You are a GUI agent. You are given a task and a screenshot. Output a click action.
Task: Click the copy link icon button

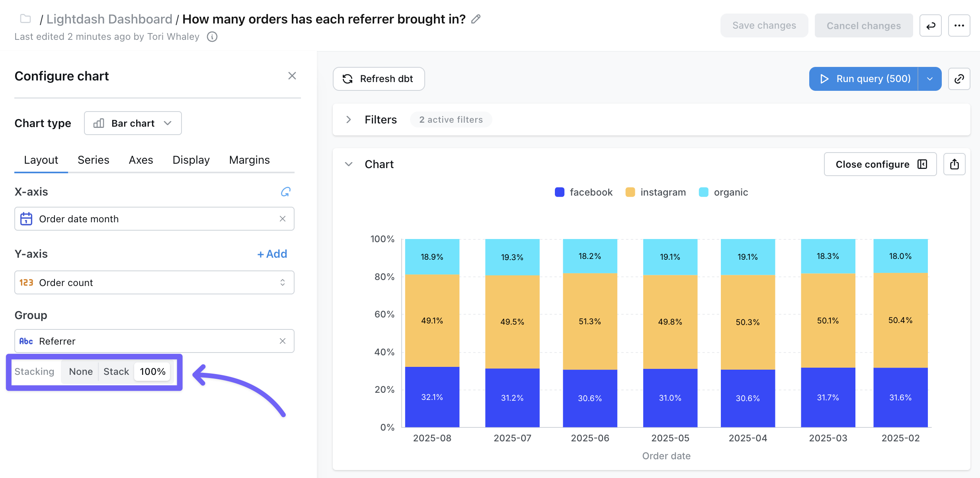point(959,79)
